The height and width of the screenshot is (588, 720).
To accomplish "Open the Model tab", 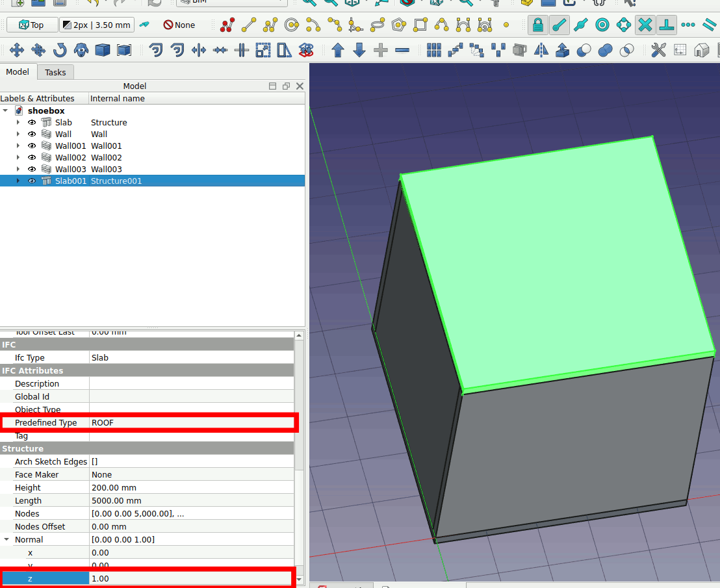I will [x=18, y=72].
